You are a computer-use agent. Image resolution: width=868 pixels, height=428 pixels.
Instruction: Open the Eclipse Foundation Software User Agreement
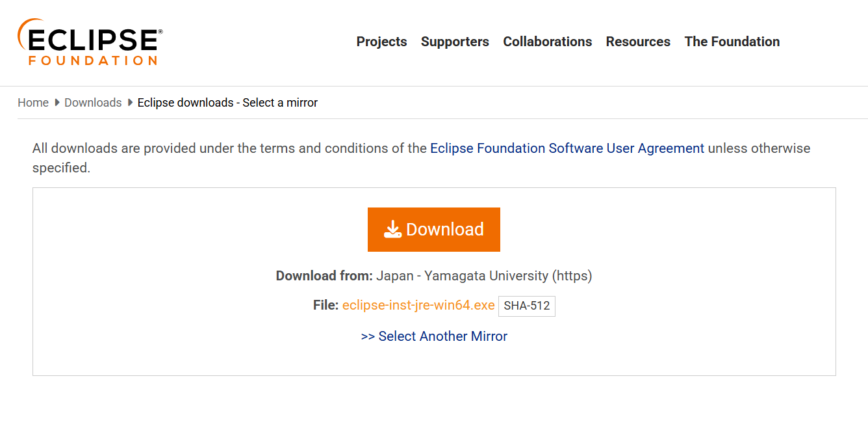coord(567,148)
